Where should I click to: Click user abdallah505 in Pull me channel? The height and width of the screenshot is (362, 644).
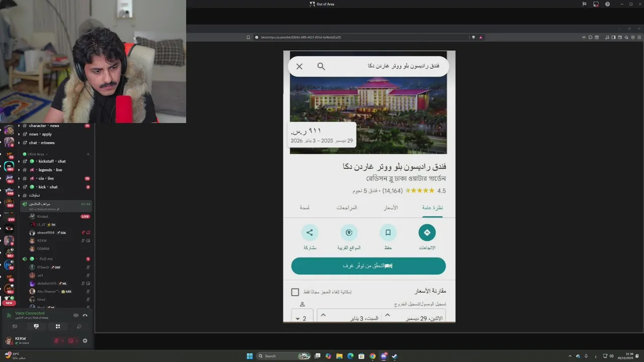tap(59, 284)
